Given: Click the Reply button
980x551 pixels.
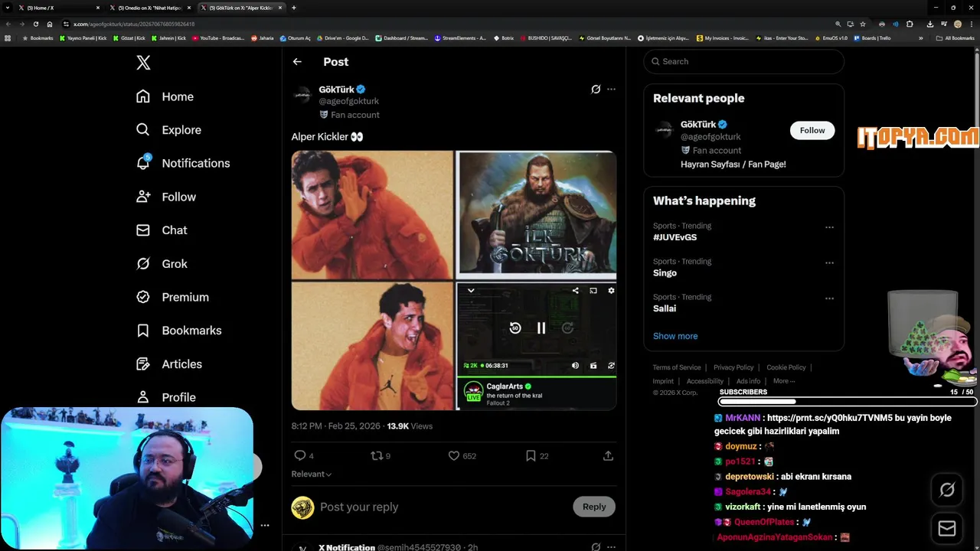Looking at the screenshot, I should 594,507.
